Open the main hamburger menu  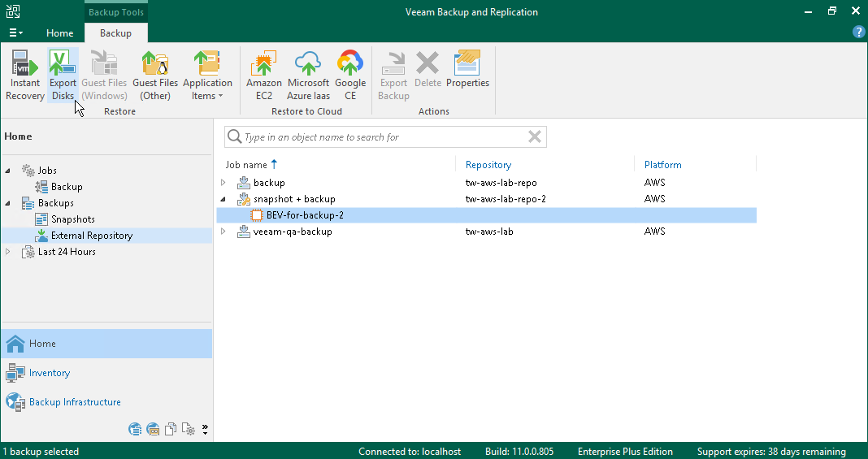pyautogui.click(x=15, y=33)
